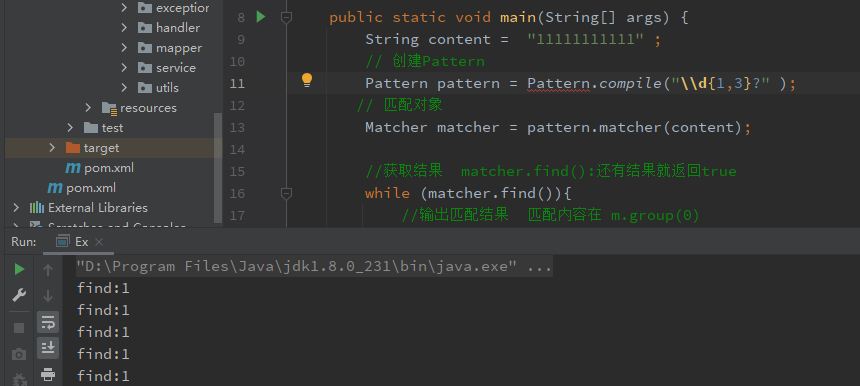Expand the handler folder
Image resolution: width=860 pixels, height=386 pixels.
pyautogui.click(x=125, y=27)
